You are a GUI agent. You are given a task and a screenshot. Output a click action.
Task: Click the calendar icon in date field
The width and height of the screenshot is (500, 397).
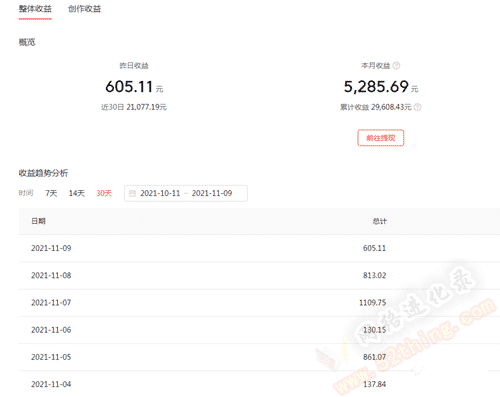132,193
